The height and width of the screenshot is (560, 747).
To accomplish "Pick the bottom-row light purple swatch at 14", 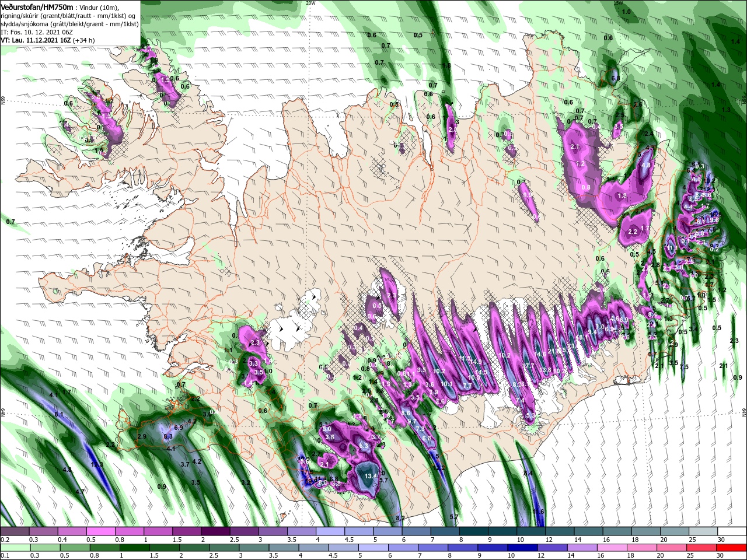I will click(581, 548).
